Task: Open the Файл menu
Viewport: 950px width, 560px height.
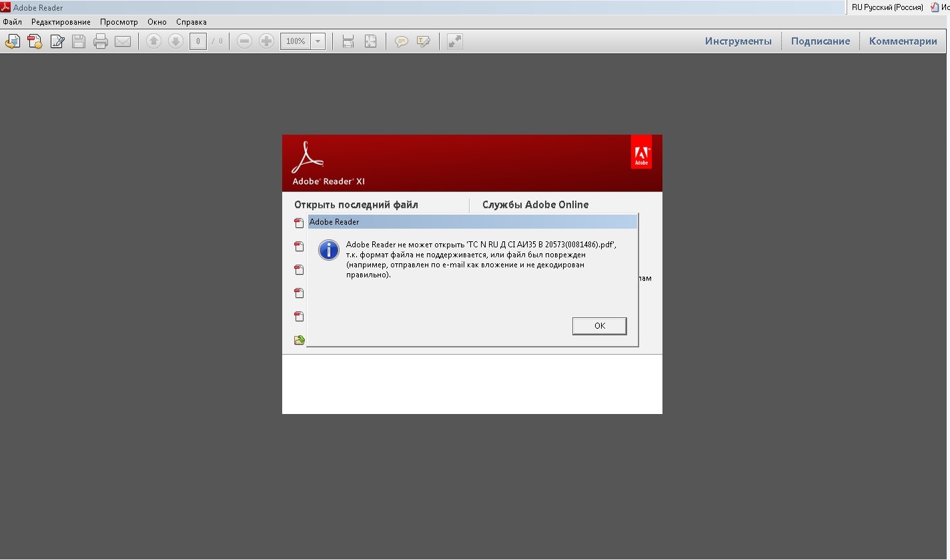Action: tap(12, 22)
